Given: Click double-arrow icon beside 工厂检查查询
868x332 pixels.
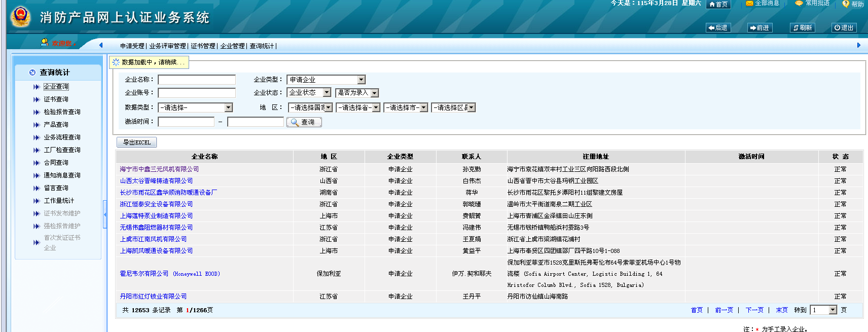Looking at the screenshot, I should point(36,150).
